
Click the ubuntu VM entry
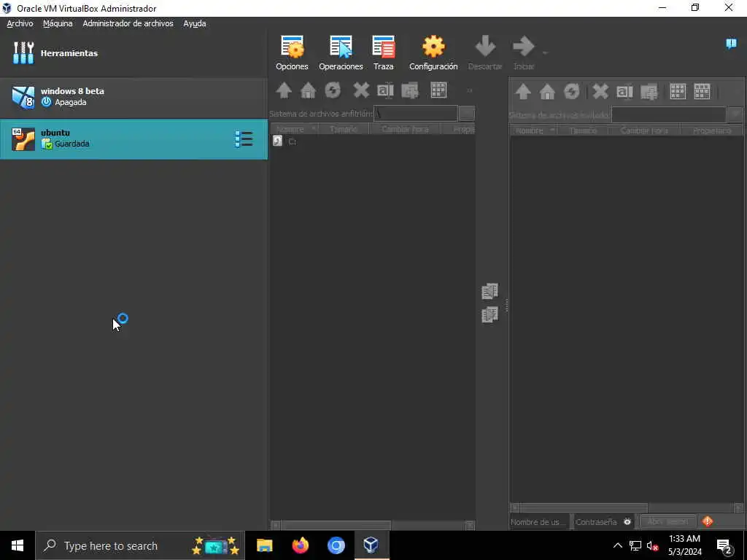point(133,139)
